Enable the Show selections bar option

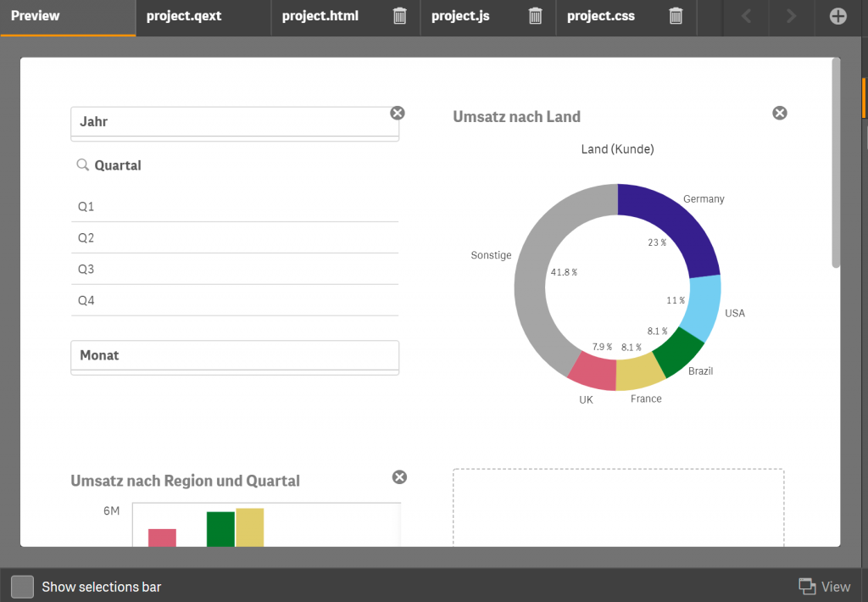(x=22, y=586)
